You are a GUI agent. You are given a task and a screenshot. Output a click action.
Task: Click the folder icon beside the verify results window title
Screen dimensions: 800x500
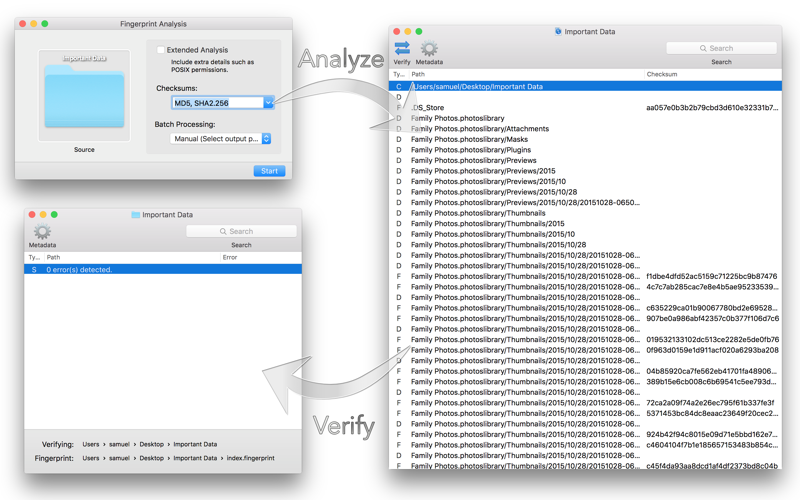pyautogui.click(x=136, y=215)
